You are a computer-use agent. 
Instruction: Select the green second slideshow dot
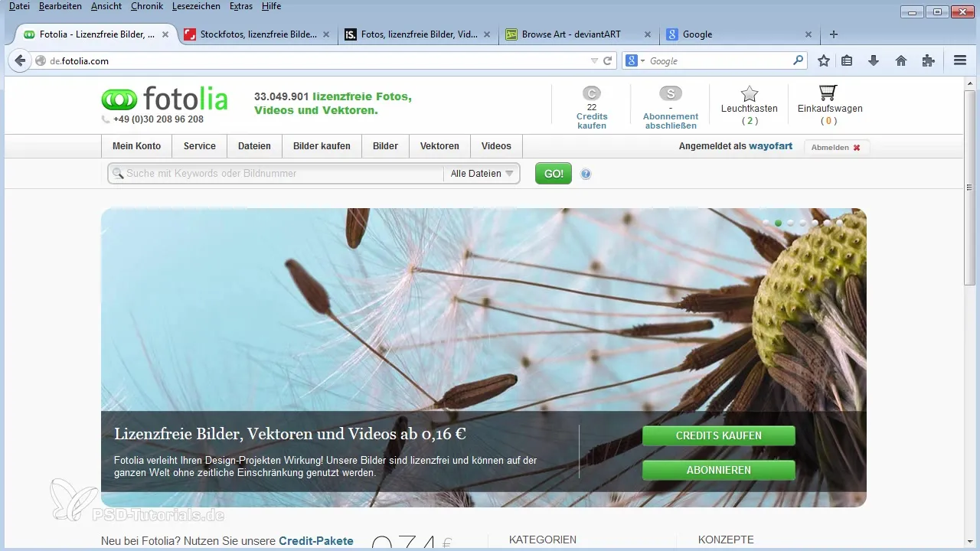pos(778,223)
